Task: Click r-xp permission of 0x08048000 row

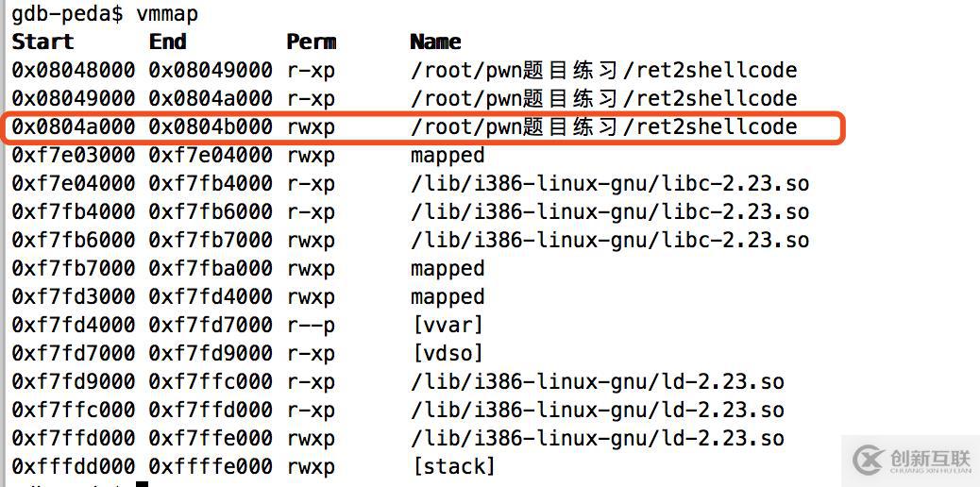Action: click(312, 71)
